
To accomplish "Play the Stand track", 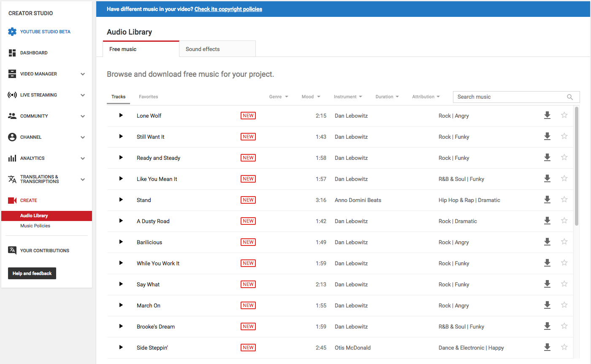I will coord(121,200).
